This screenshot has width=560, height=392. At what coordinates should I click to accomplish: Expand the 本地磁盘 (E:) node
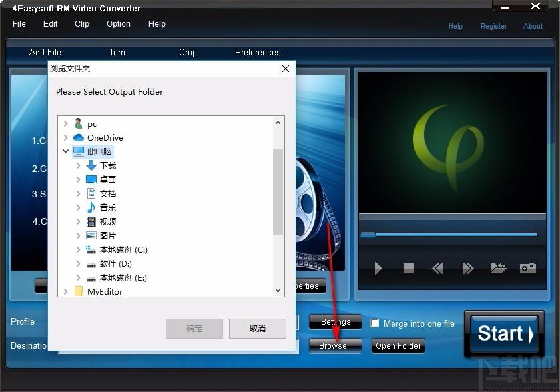pyautogui.click(x=79, y=277)
